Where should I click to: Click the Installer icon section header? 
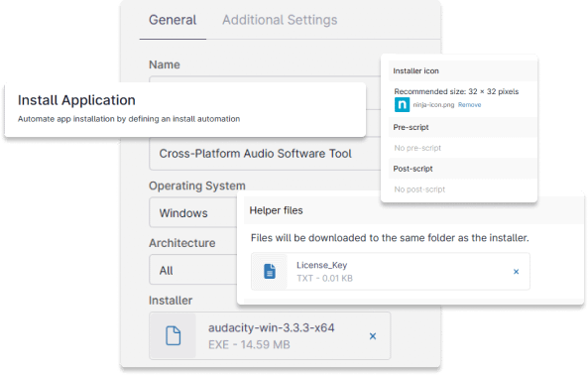[463, 70]
